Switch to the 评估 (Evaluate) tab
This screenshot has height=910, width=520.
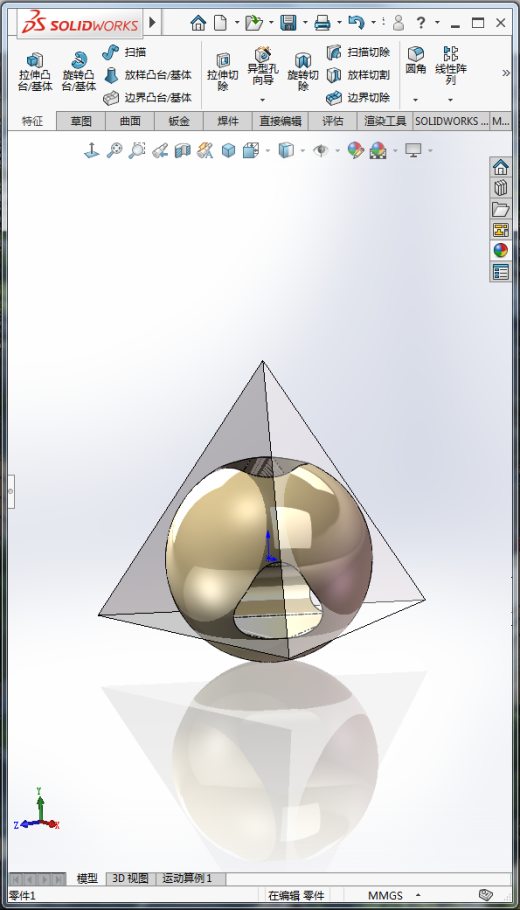333,121
